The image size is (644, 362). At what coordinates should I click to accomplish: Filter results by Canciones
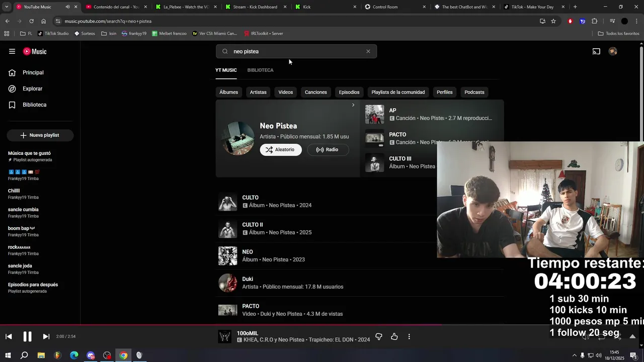(x=316, y=92)
